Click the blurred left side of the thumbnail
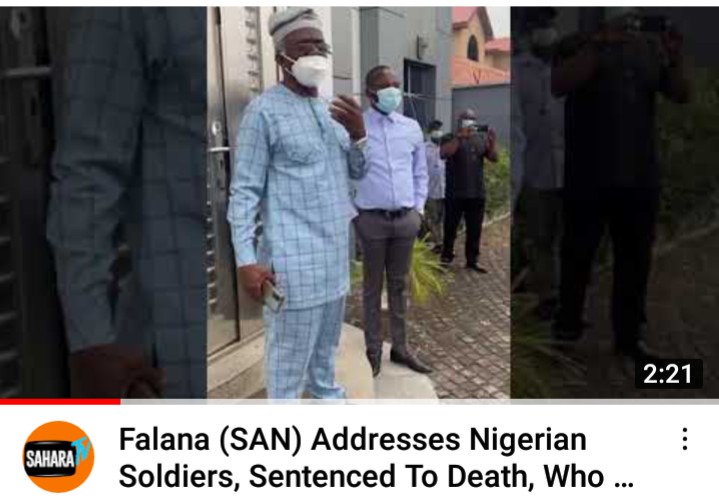Viewport: 719px width, 502px height. click(103, 202)
